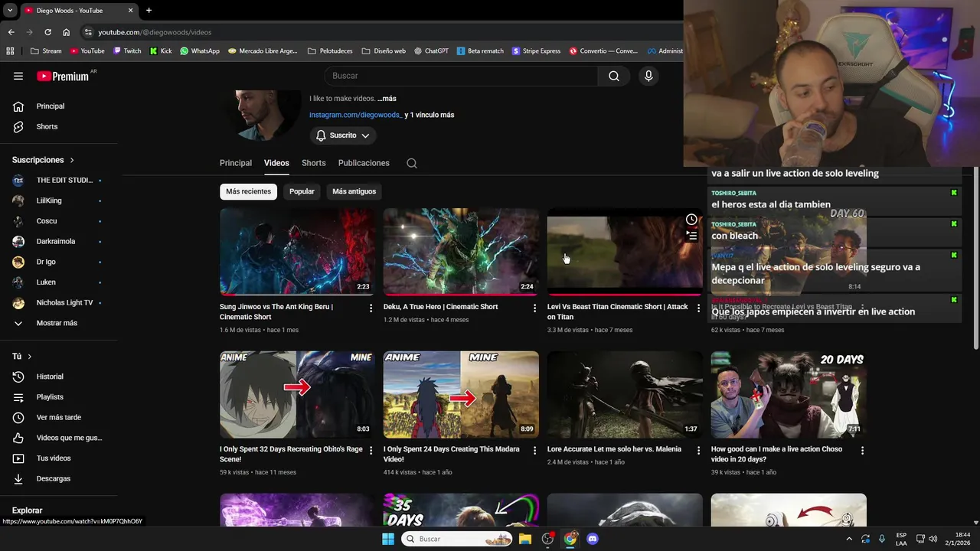Open Suscrito notification dropdown

pos(343,135)
